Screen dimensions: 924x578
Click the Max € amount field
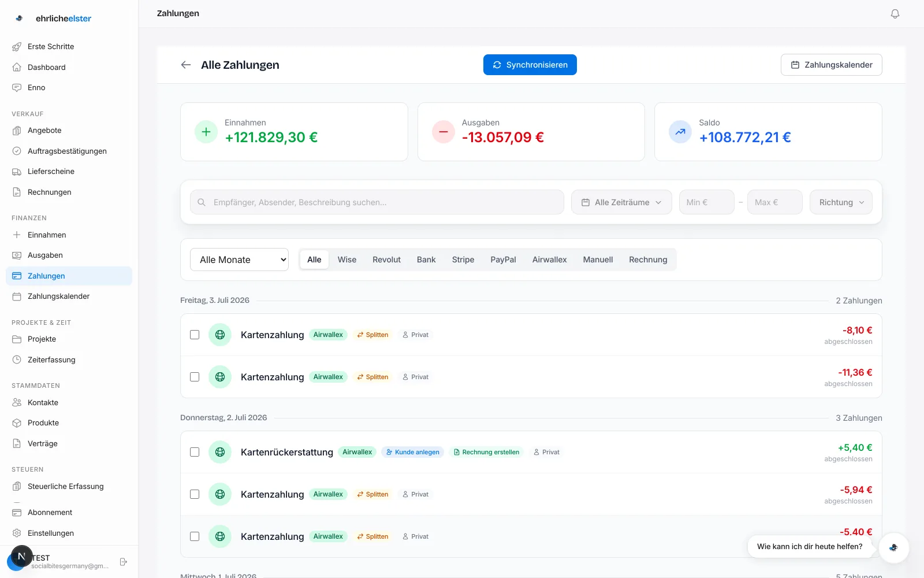[775, 202]
